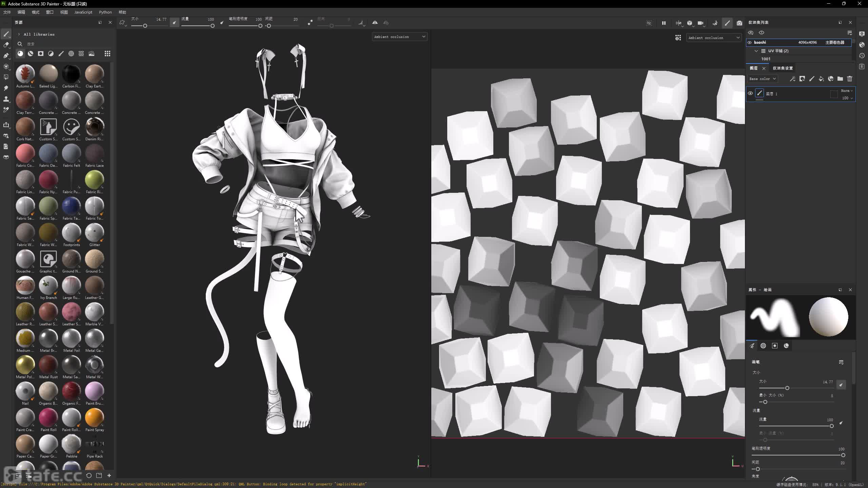The height and width of the screenshot is (488, 868).
Task: Add a new paint layer brush icon
Action: pos(812,79)
